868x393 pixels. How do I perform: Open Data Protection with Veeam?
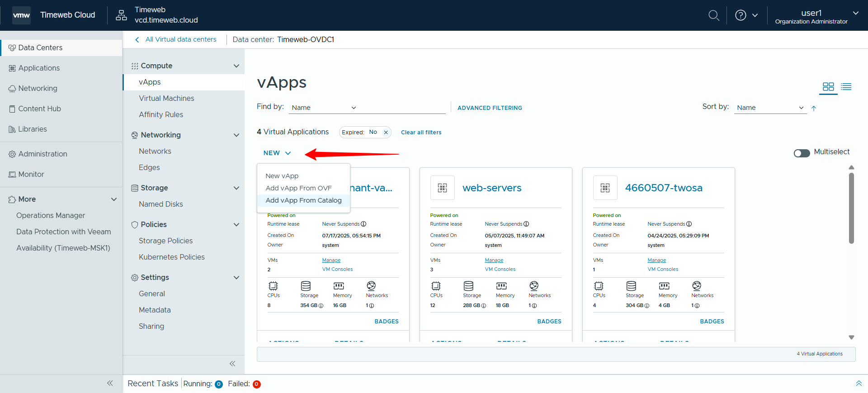click(63, 232)
